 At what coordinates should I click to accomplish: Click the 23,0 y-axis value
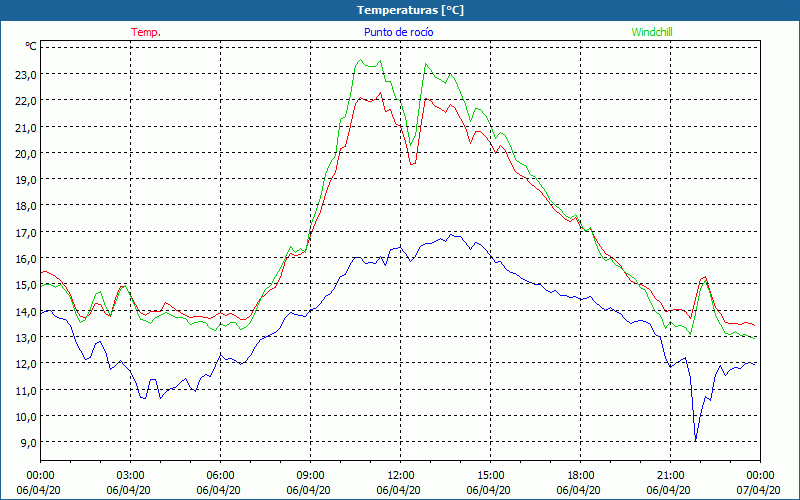coord(26,74)
